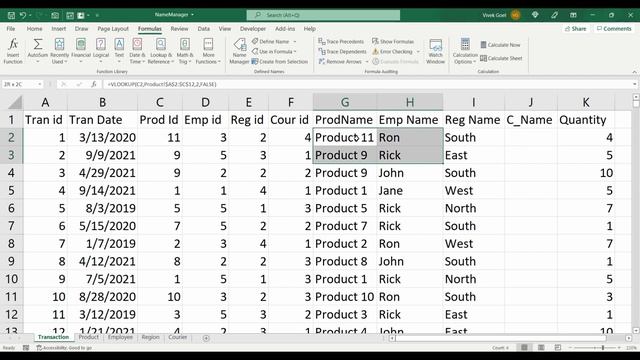Viewport: 640px width, 360px height.
Task: Click Calculate Sheet
Action: point(501,58)
